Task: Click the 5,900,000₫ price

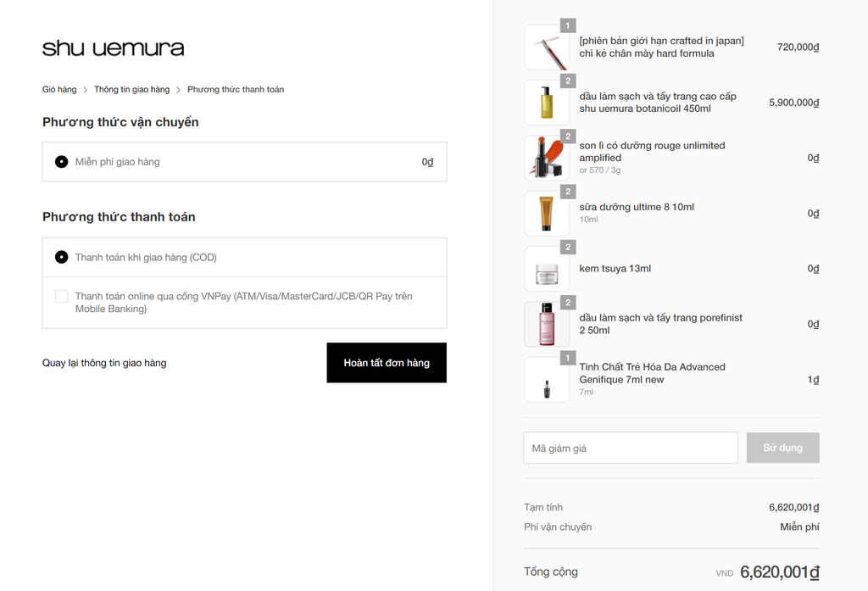Action: coord(794,103)
